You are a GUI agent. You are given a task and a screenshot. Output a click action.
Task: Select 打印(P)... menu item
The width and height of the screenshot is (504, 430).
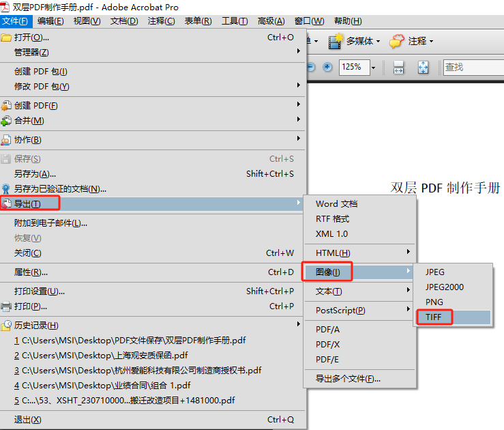click(x=153, y=306)
